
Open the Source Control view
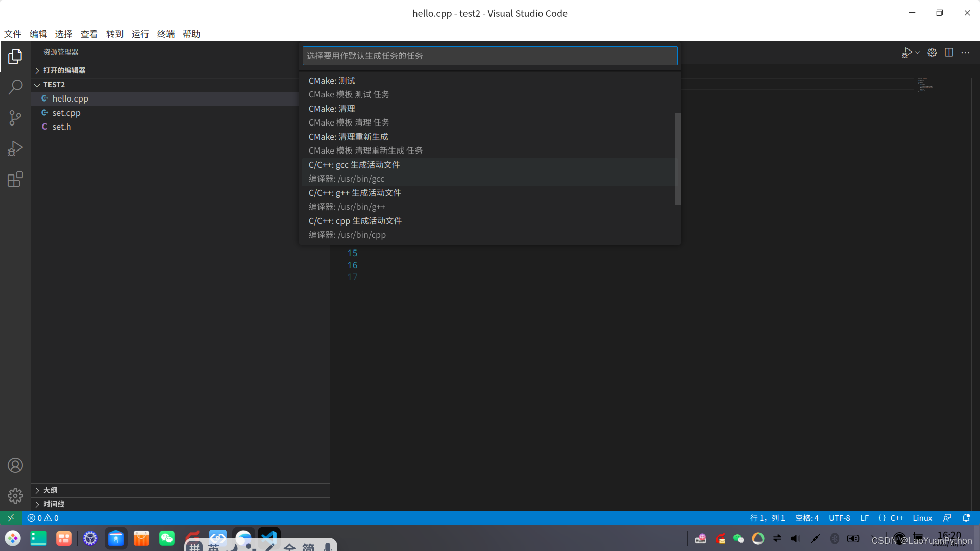15,118
